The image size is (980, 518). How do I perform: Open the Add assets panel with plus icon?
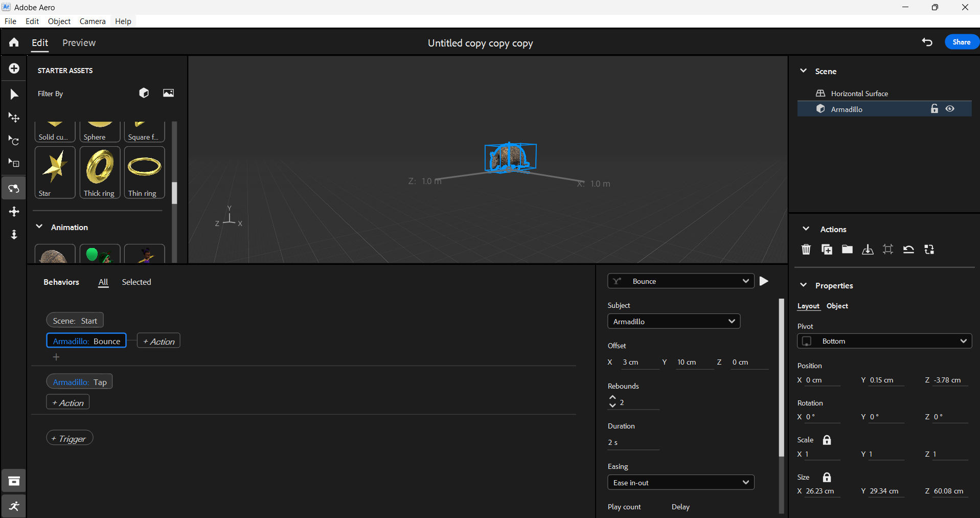14,68
